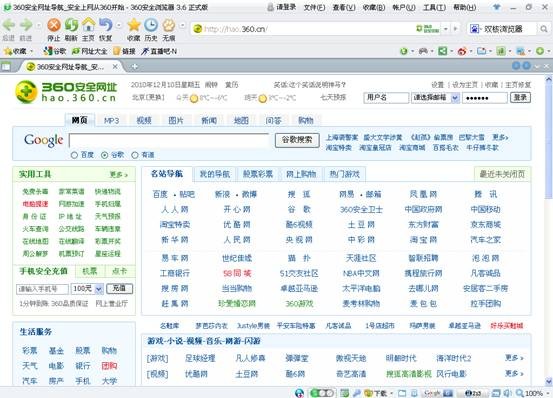The image size is (553, 398).
Task: Click the Restore (恢复) undo arrow icon
Action: (x=105, y=25)
